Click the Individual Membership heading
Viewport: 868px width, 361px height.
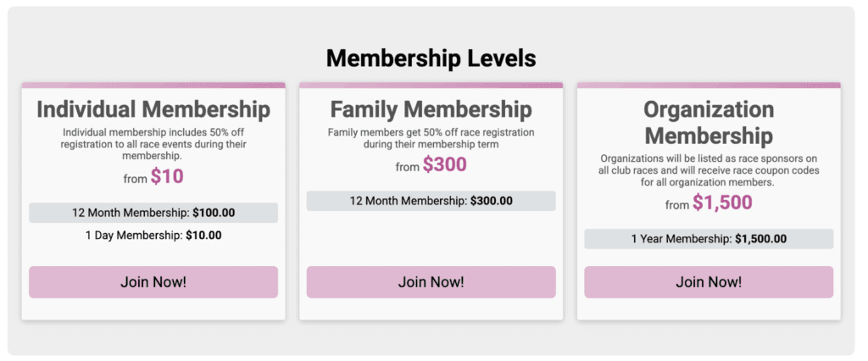pos(153,109)
